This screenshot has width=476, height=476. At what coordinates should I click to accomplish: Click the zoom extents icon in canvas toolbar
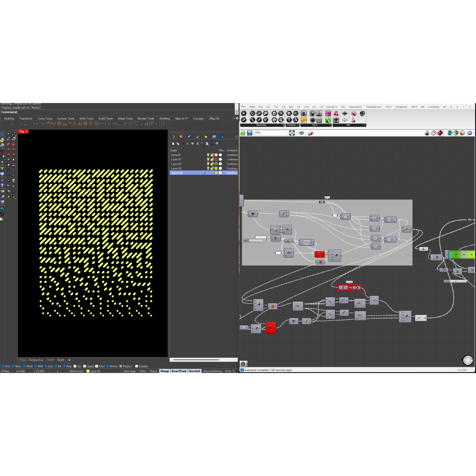point(292,133)
